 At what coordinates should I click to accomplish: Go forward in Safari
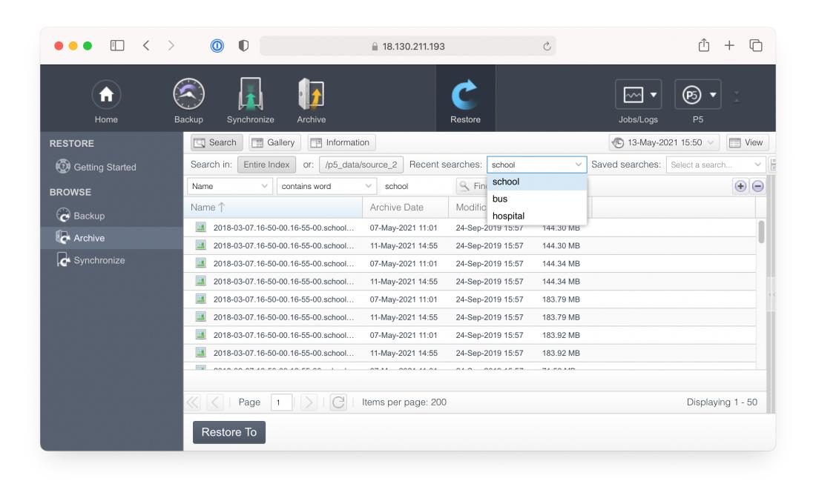pos(171,46)
